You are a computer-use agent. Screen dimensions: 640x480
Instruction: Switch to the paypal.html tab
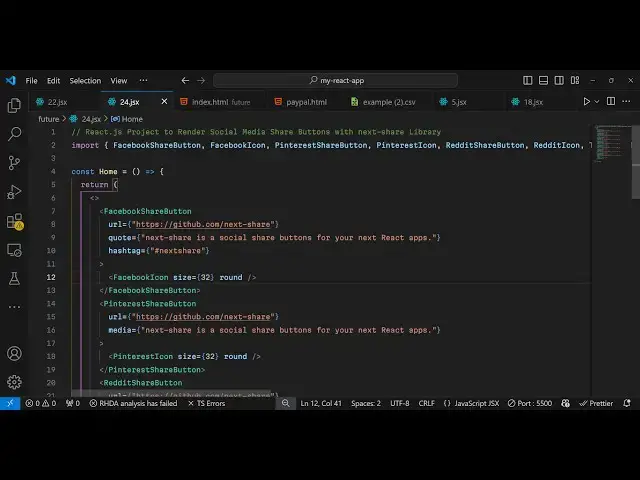point(306,102)
